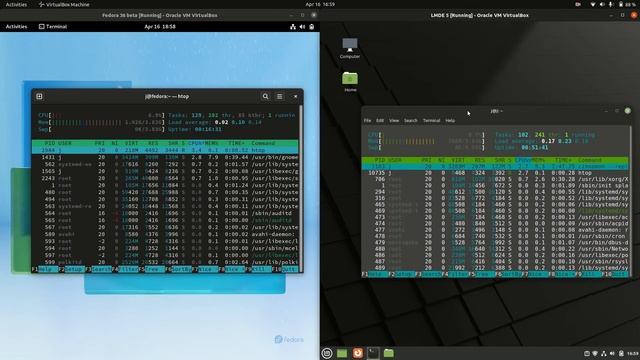640x360 pixels.
Task: Open the Linux Mint start menu
Action: [327, 353]
